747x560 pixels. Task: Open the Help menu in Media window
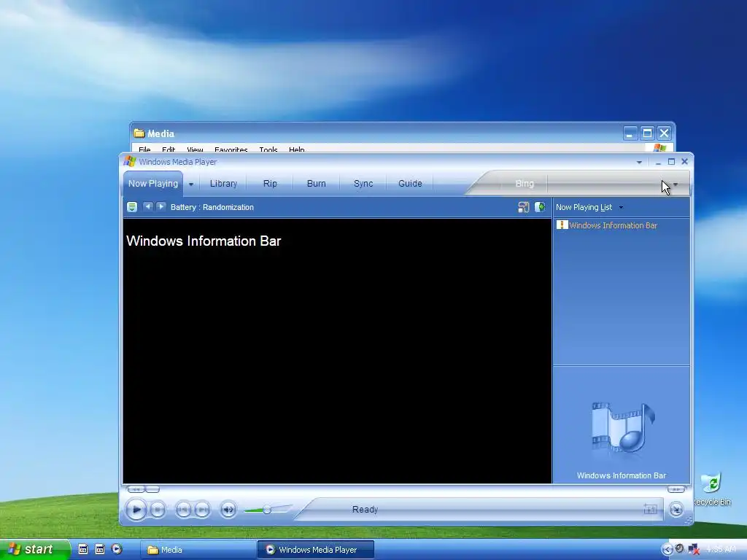(x=296, y=149)
